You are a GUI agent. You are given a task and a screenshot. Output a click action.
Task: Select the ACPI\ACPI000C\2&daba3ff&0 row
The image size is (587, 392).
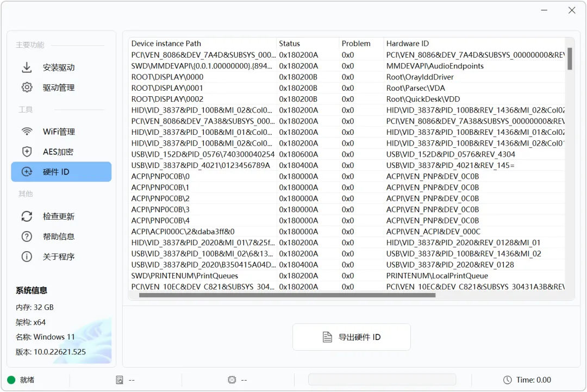(347, 232)
